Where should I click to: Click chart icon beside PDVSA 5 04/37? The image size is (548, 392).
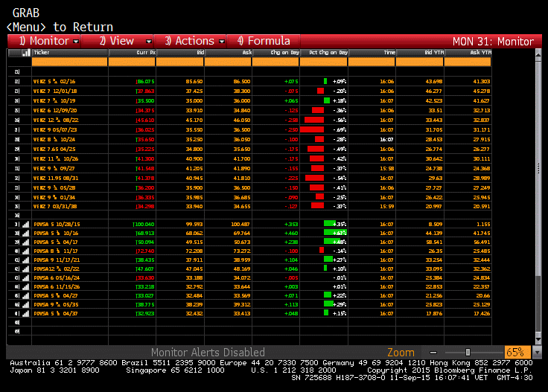click(25, 314)
